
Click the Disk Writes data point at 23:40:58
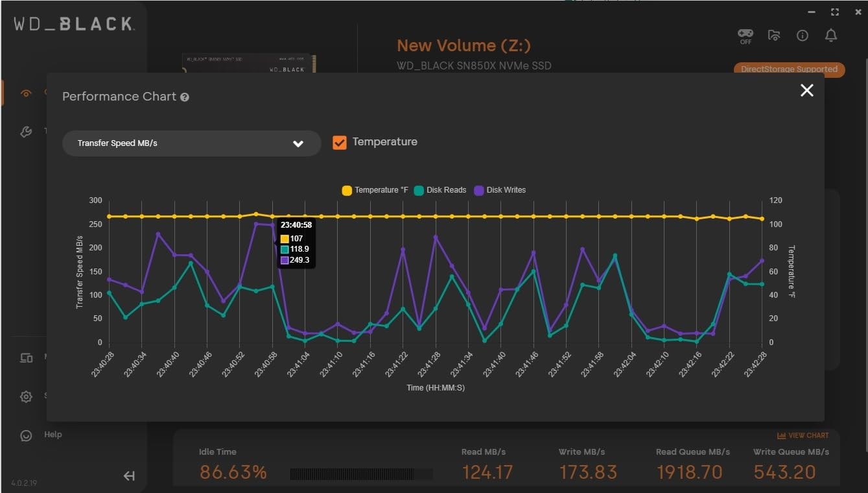tap(272, 225)
